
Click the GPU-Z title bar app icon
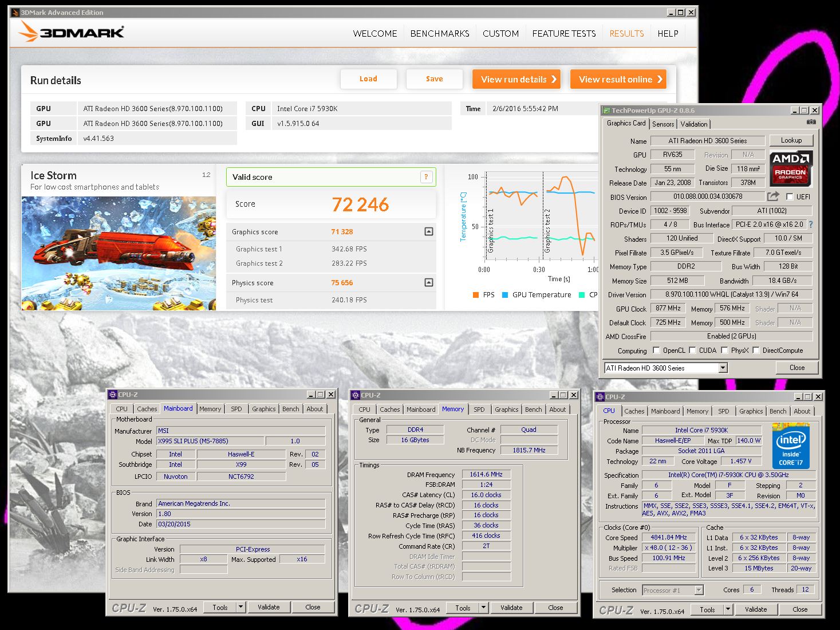[606, 111]
